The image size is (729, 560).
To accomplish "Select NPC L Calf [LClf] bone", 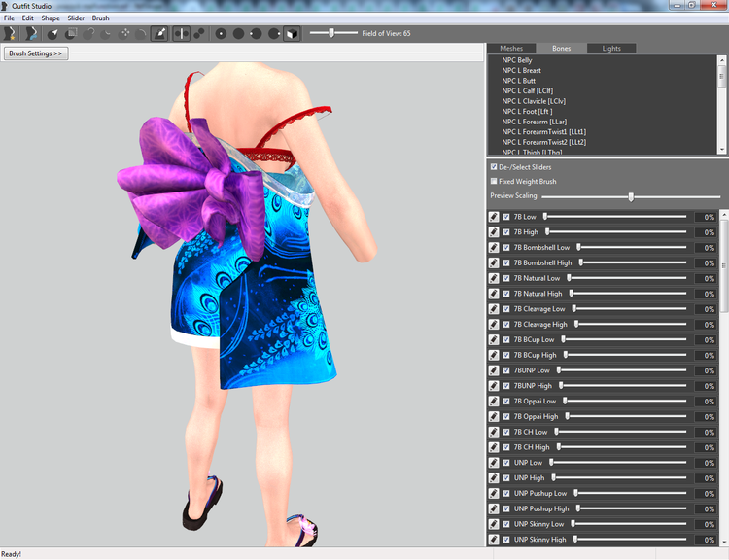I will coord(527,90).
